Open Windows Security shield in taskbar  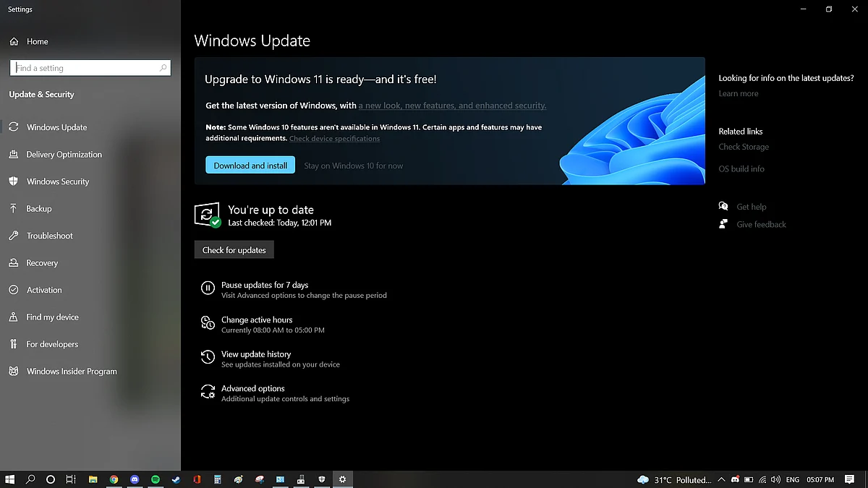[x=322, y=479]
